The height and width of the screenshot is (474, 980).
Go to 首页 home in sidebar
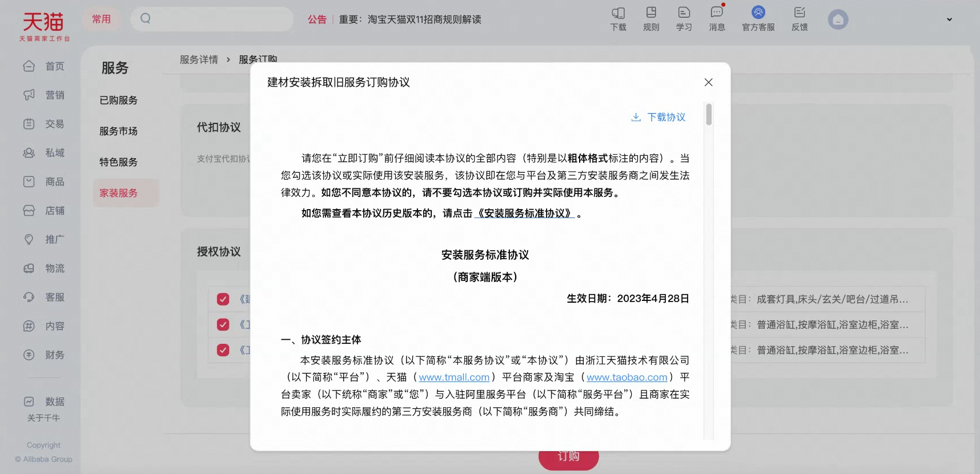point(44,66)
